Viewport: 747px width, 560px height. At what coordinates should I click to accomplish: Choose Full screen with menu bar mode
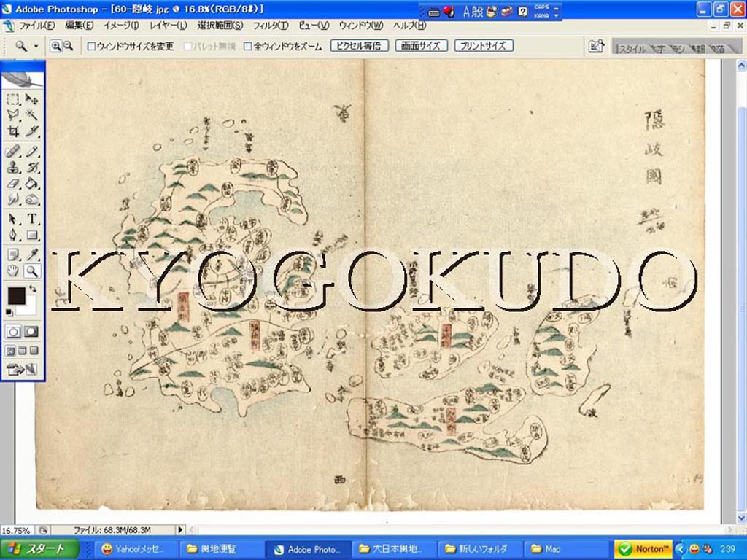tap(22, 351)
